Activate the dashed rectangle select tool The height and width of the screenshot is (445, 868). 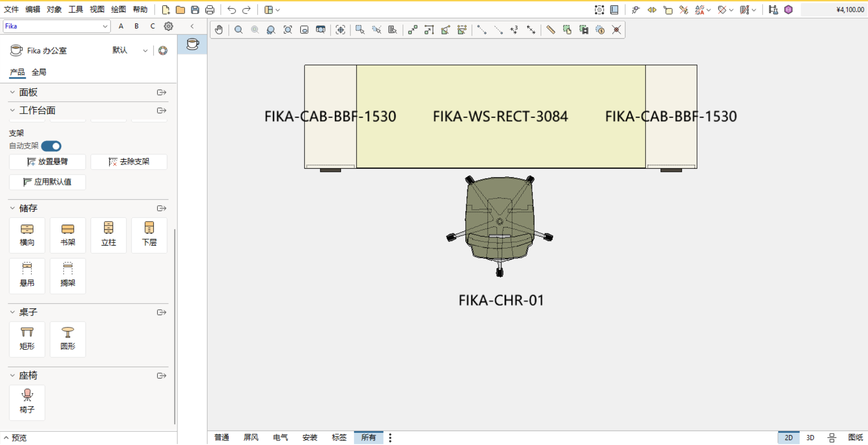click(360, 30)
